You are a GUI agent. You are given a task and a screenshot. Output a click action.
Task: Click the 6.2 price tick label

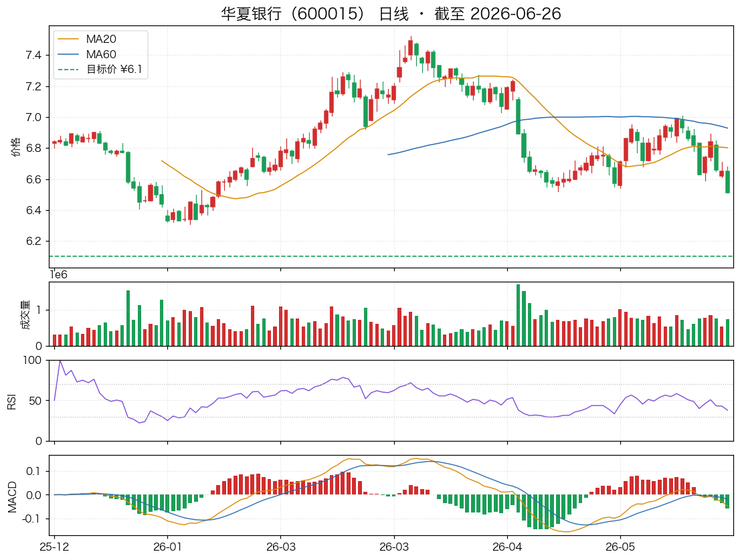[x=33, y=242]
